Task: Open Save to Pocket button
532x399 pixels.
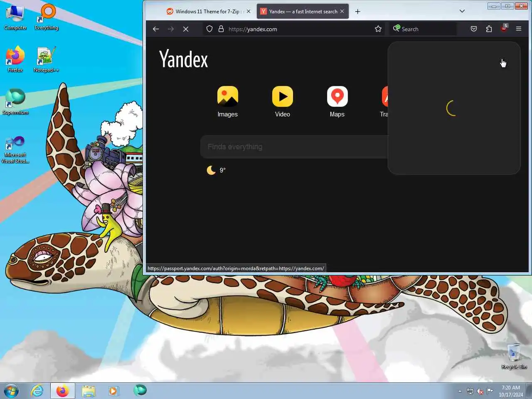Action: 474,29
